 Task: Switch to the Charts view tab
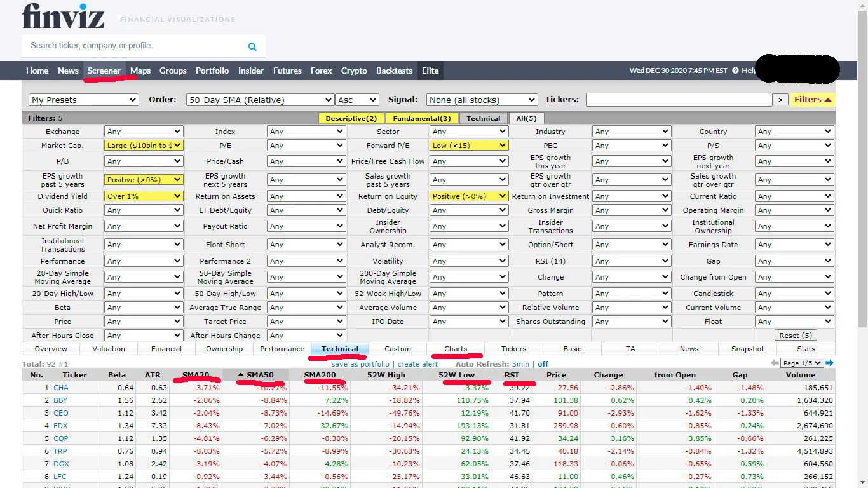tap(456, 349)
